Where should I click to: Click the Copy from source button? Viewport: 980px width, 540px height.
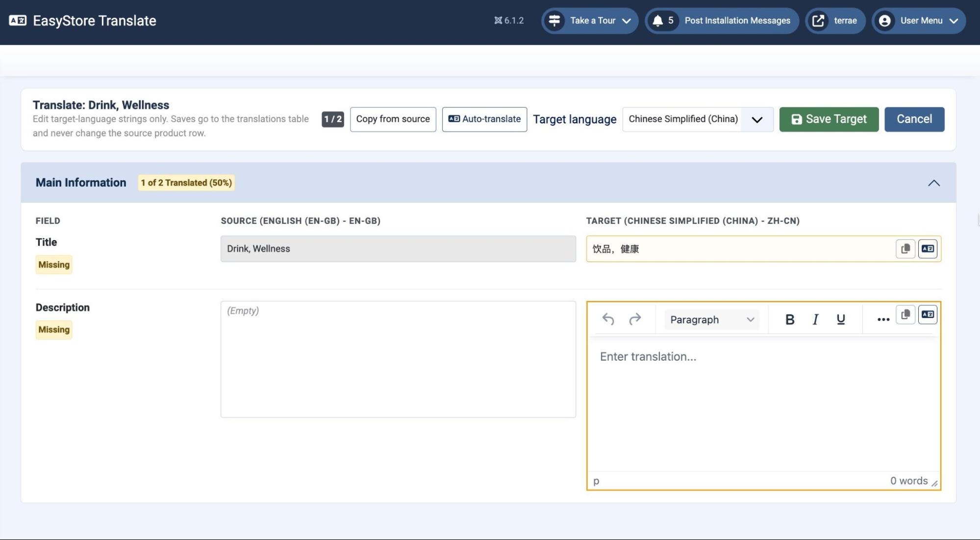(393, 119)
